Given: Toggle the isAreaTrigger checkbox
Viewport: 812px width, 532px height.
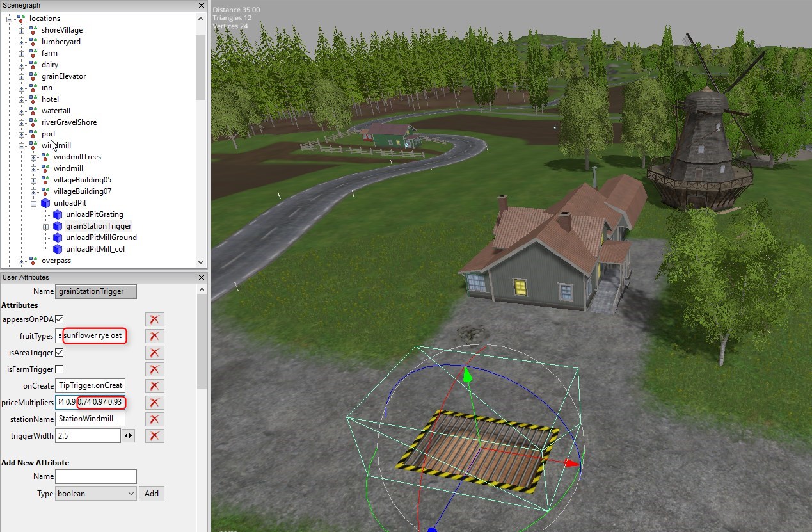Looking at the screenshot, I should point(60,352).
